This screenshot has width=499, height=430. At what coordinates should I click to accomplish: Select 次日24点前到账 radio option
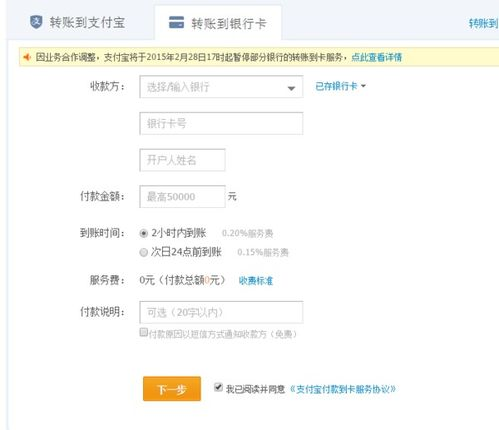pos(144,252)
